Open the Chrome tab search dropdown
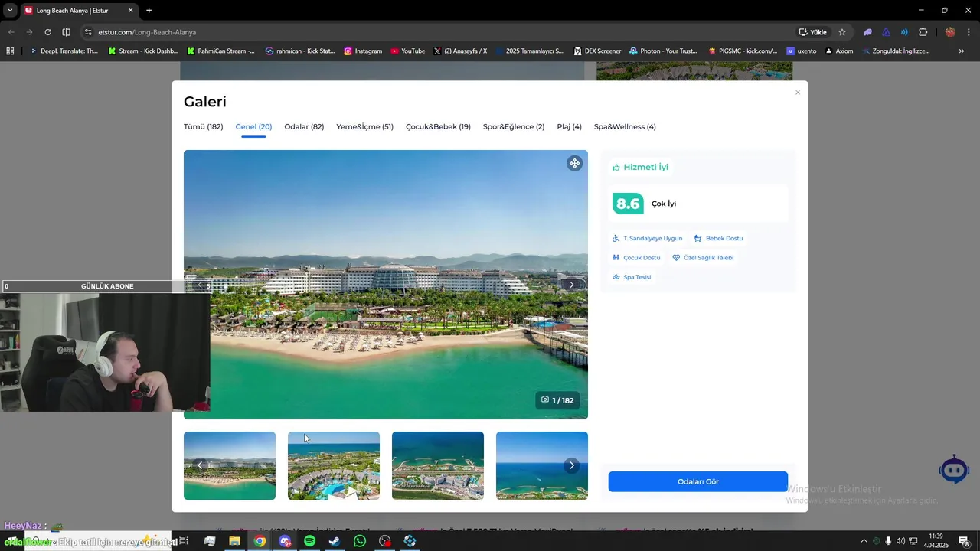The height and width of the screenshot is (551, 980). click(x=10, y=10)
